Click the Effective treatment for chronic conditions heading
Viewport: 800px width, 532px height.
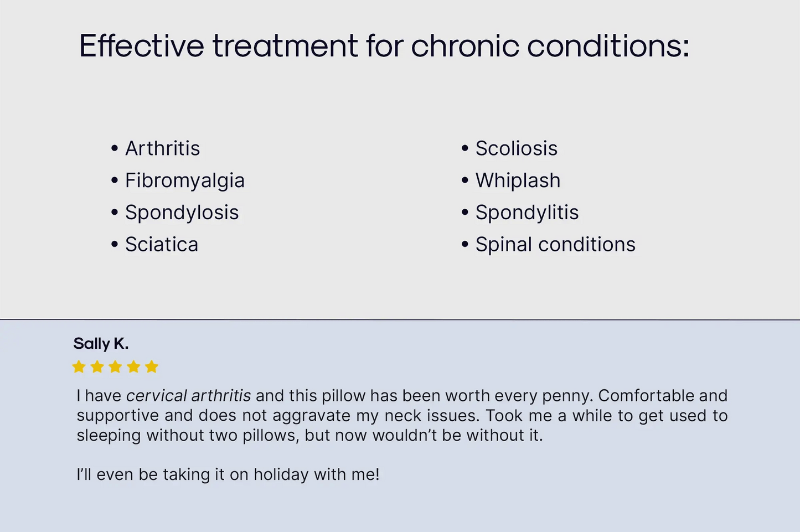pos(384,46)
